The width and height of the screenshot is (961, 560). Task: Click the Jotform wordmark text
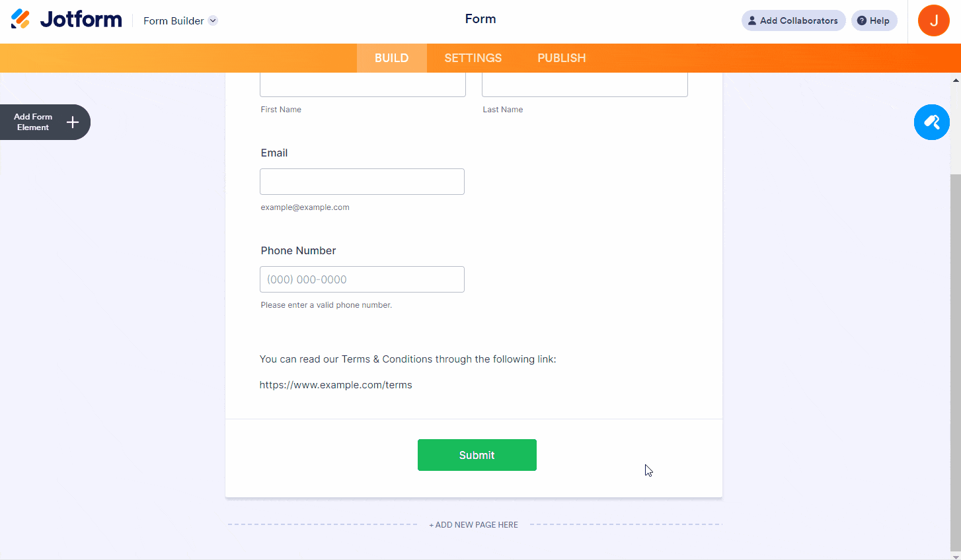point(81,19)
